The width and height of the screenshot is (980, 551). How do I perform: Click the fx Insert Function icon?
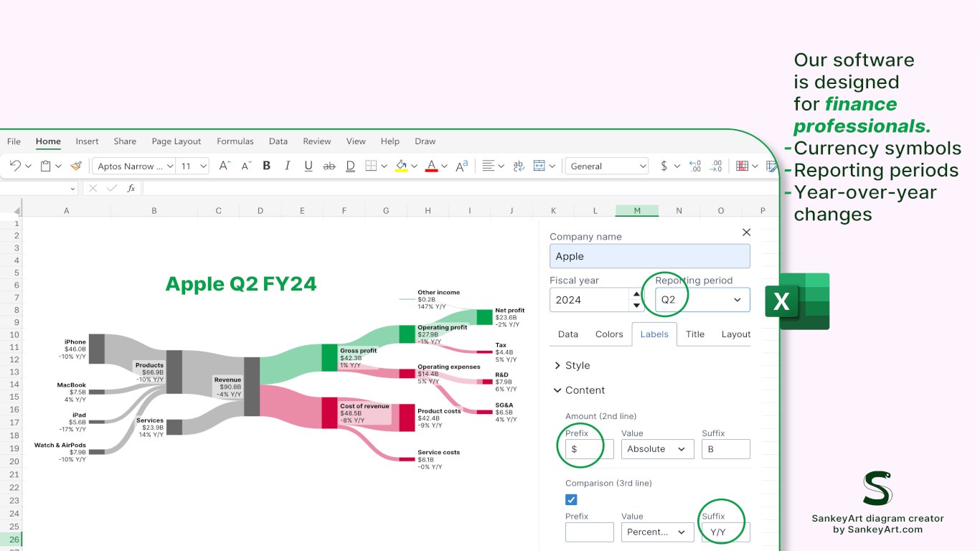(131, 188)
